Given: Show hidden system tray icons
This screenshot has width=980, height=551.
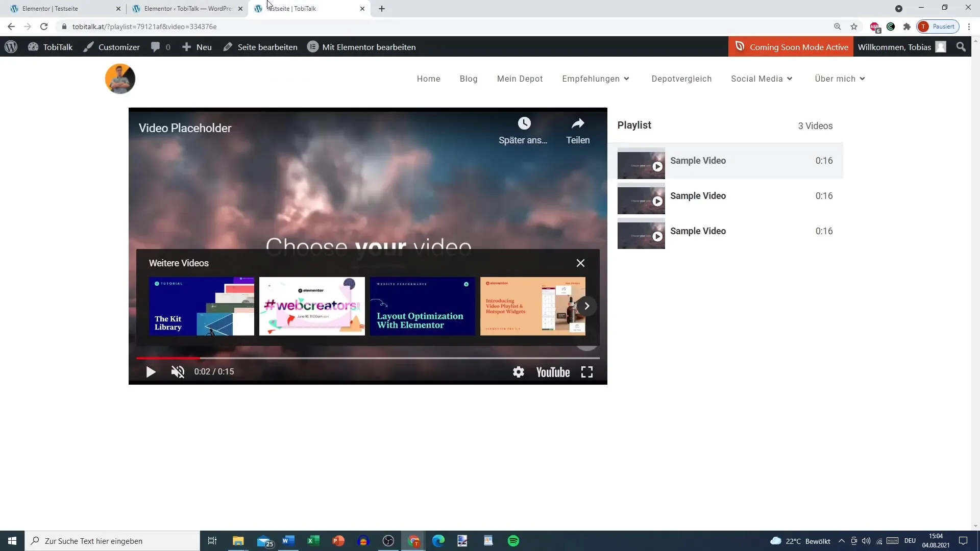Looking at the screenshot, I should click(x=842, y=541).
